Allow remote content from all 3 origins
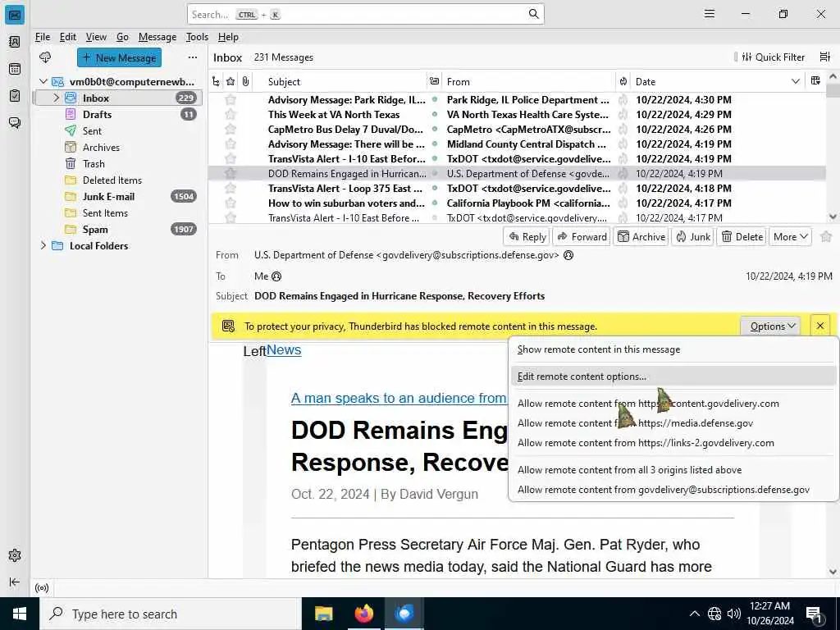This screenshot has height=630, width=840. pos(673,470)
